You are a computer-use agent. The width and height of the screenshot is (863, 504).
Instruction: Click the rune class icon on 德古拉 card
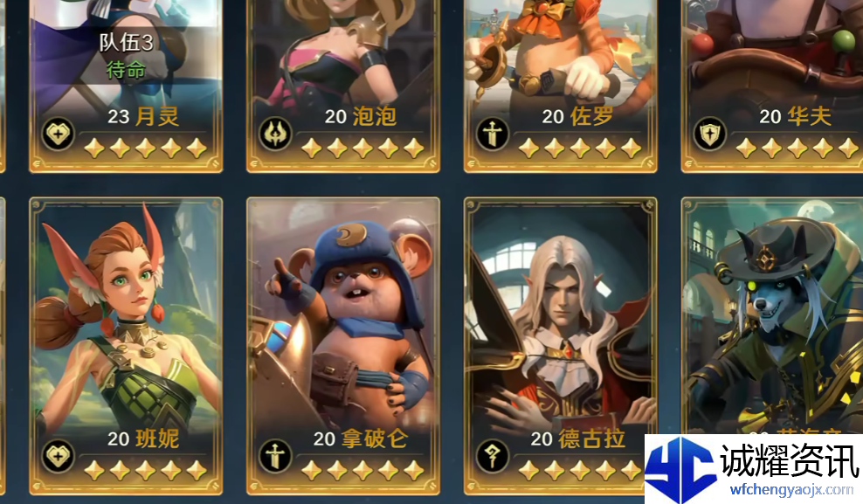click(x=493, y=456)
